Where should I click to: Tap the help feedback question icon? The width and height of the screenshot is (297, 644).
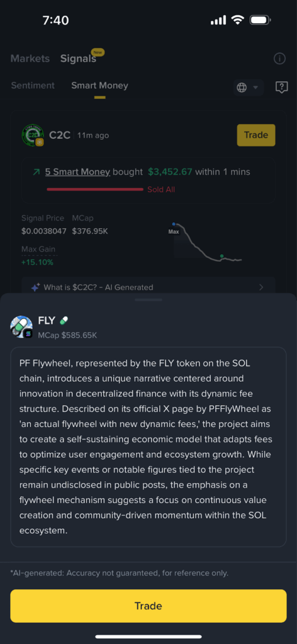pyautogui.click(x=281, y=87)
